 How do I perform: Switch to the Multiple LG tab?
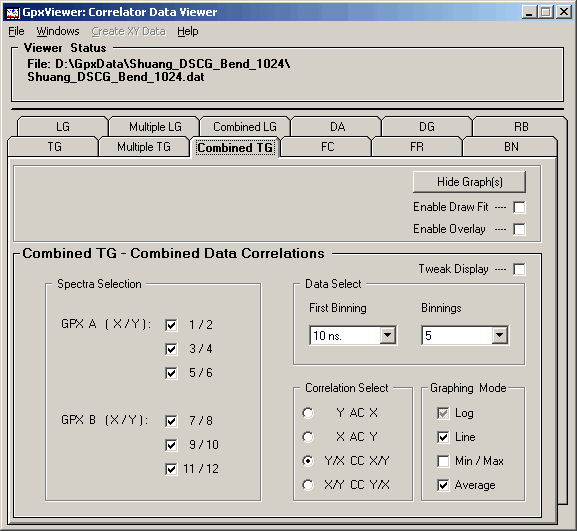(x=155, y=127)
